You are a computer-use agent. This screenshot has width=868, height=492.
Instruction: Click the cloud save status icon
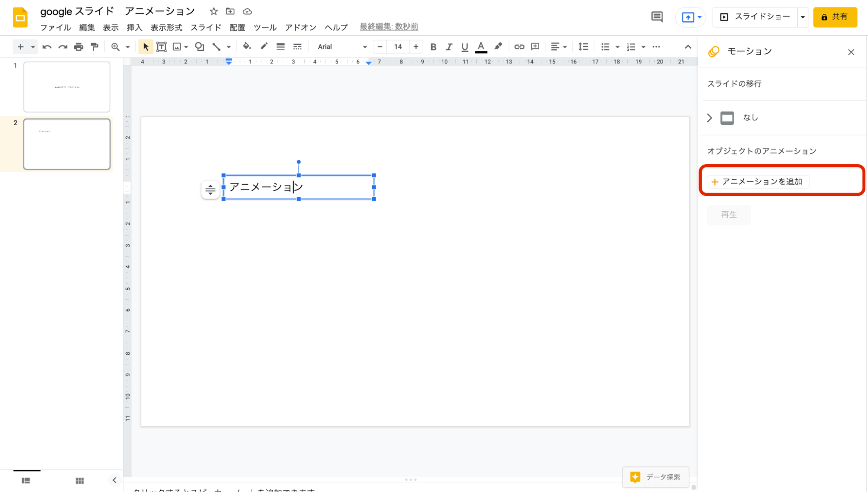click(x=247, y=11)
